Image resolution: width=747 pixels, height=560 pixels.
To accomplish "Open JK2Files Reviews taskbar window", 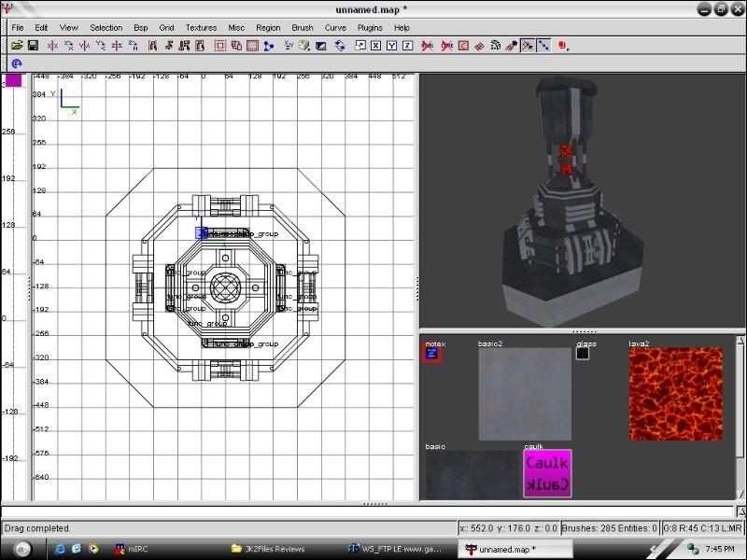I will point(275,549).
